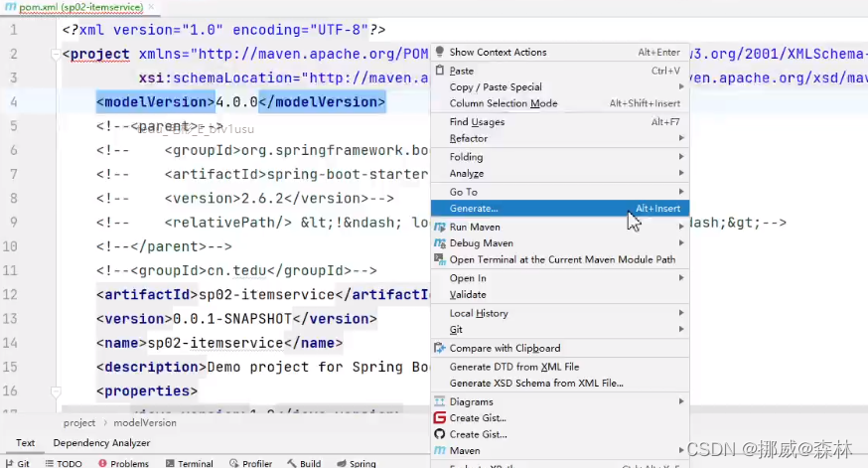Expand the Local History submenu arrow
The image size is (868, 468).
click(681, 313)
